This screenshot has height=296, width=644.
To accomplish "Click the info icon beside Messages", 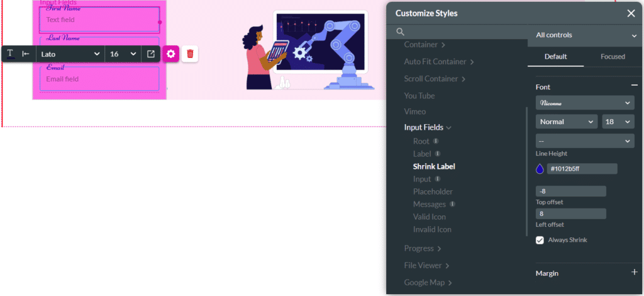I will (x=452, y=204).
